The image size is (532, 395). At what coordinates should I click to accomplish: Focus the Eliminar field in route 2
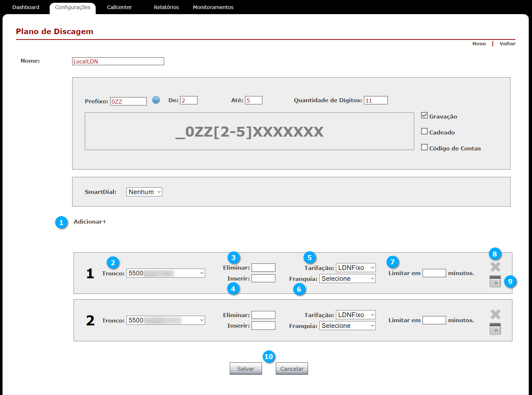[263, 315]
